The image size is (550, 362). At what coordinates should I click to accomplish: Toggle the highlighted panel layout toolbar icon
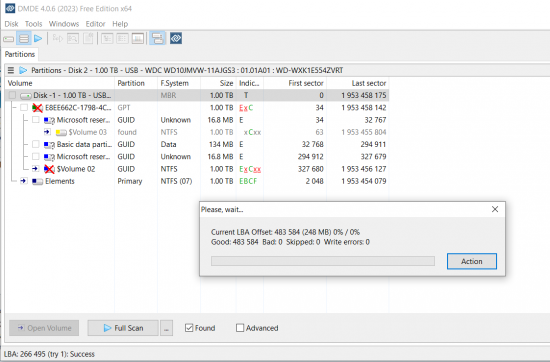157,39
